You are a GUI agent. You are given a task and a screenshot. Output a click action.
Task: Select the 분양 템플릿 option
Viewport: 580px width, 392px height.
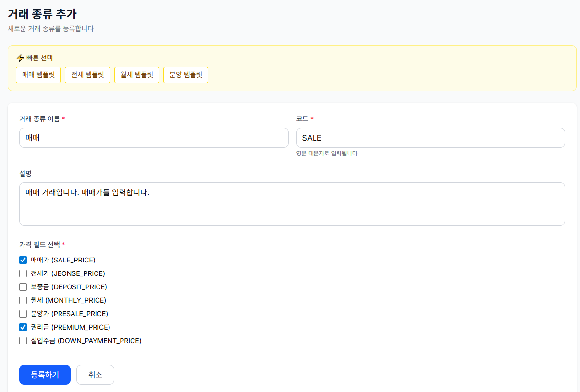pos(186,75)
